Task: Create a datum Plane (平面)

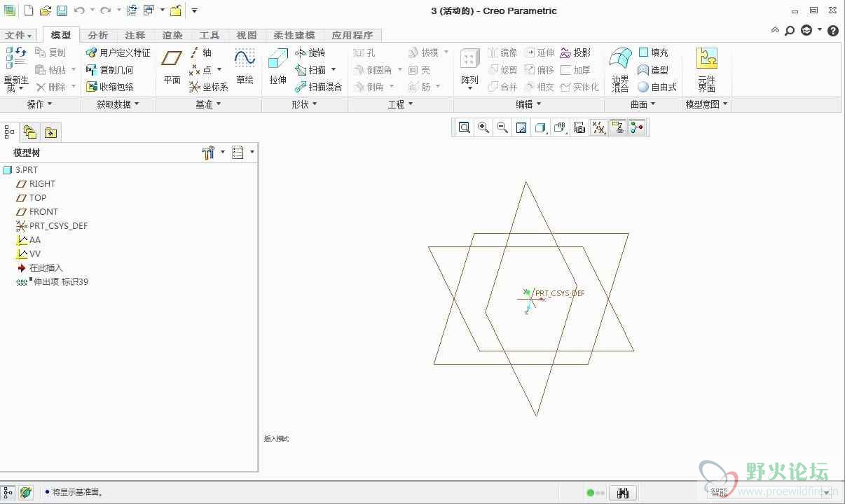Action: point(172,68)
